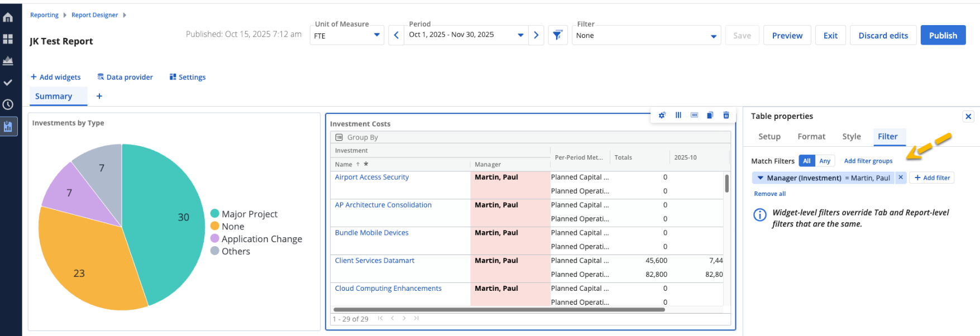This screenshot has width=980, height=336.
Task: Delete the Investment Costs widget via trash icon
Action: pos(726,115)
